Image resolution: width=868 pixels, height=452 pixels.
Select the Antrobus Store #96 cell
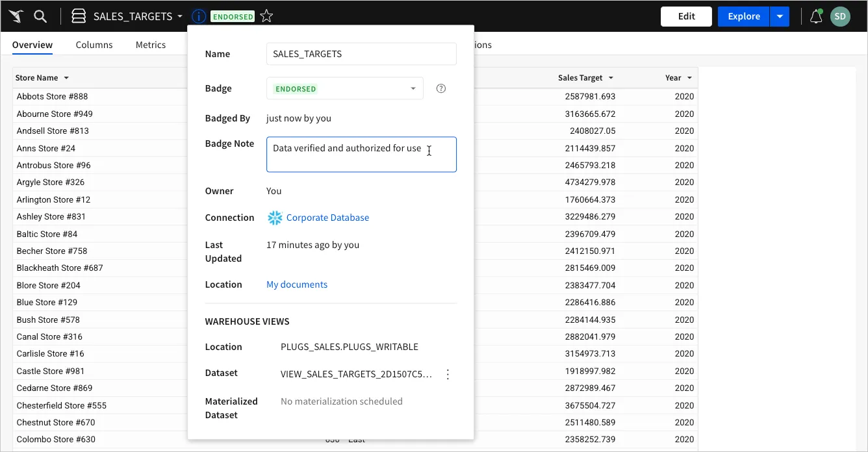tap(53, 165)
